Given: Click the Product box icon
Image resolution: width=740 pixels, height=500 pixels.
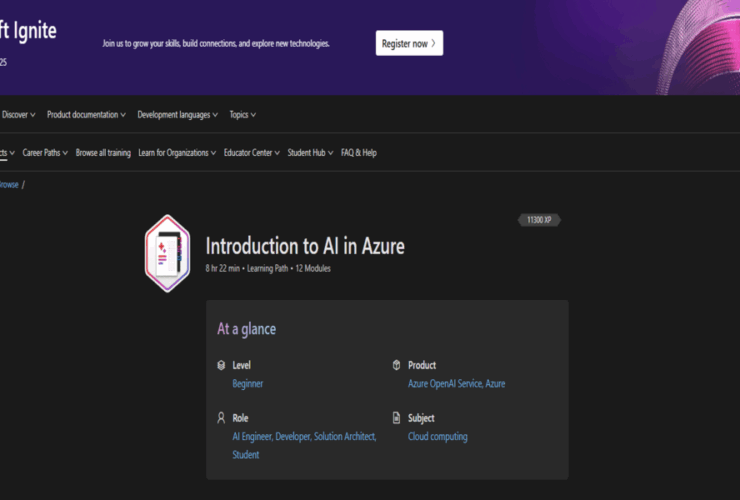Looking at the screenshot, I should (x=396, y=365).
